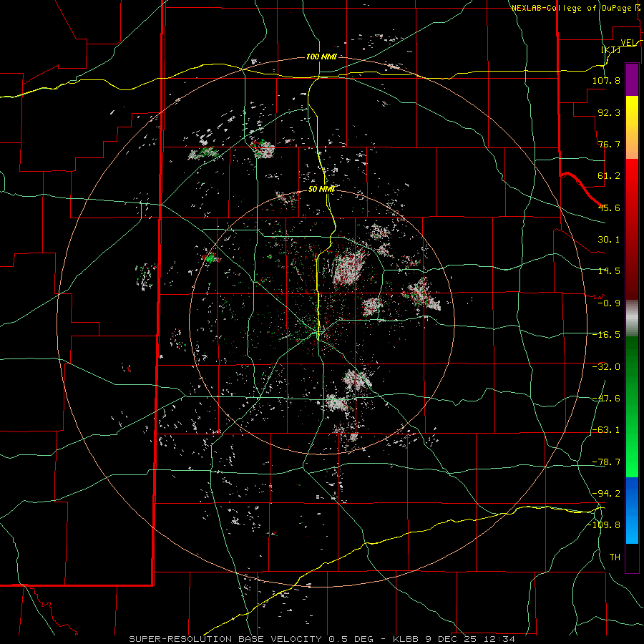Select the -47.6 scale value
The height and width of the screenshot is (644, 644).
coord(606,399)
